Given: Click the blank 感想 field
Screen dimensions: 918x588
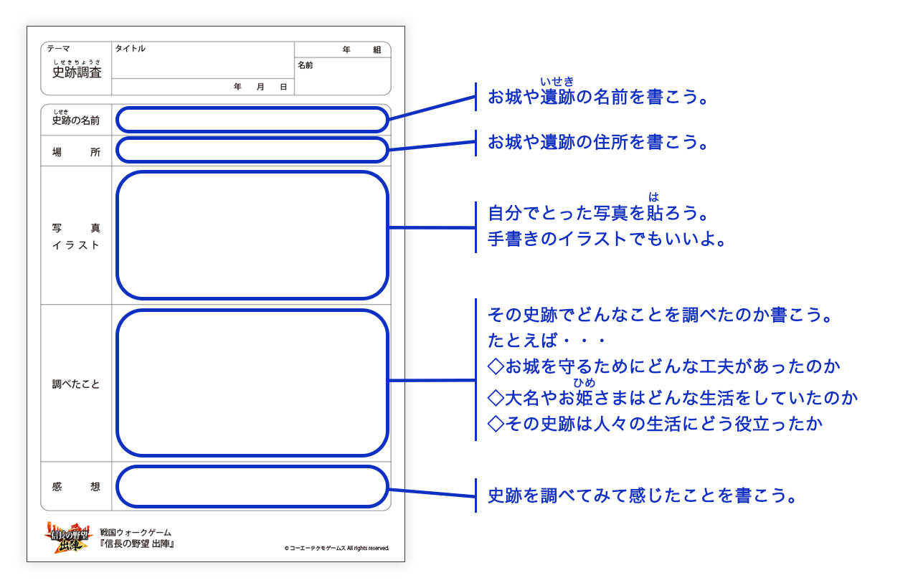Looking at the screenshot, I should pyautogui.click(x=252, y=485).
